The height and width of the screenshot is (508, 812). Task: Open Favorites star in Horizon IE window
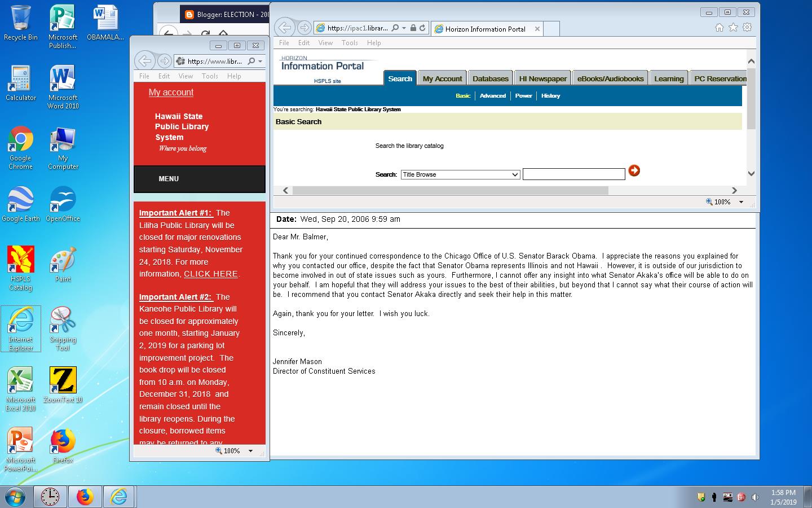tap(733, 27)
